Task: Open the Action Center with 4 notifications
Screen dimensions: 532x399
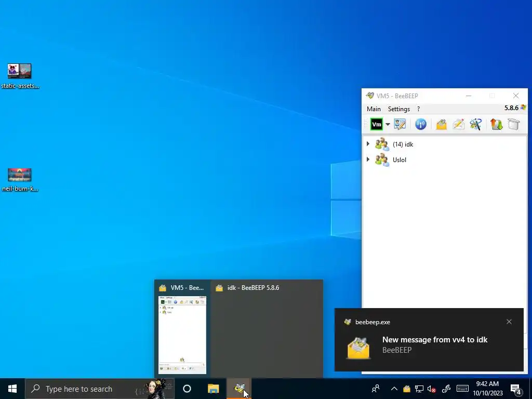Action: coord(516,389)
